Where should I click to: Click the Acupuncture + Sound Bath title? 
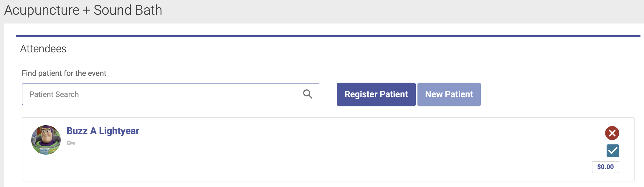[83, 10]
